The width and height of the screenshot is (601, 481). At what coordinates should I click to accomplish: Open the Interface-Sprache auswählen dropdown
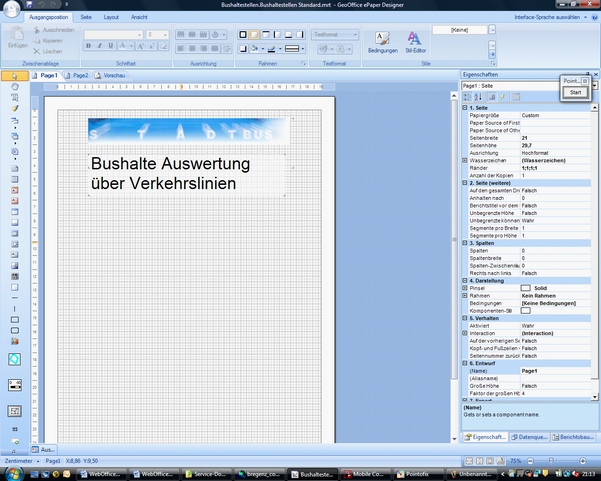[x=550, y=17]
